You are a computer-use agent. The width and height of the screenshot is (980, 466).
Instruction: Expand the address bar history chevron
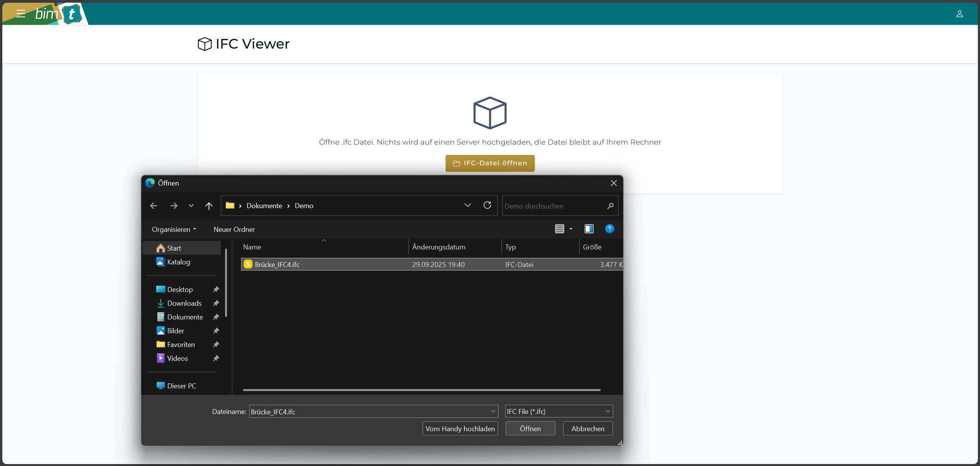tap(467, 205)
